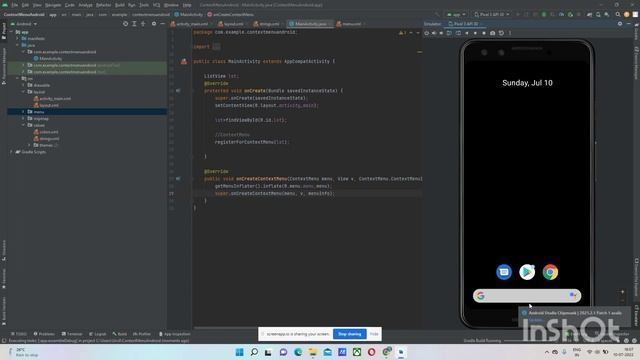Hide the Project panel with minus icon
Screen dimensions: 640x360
click(162, 24)
